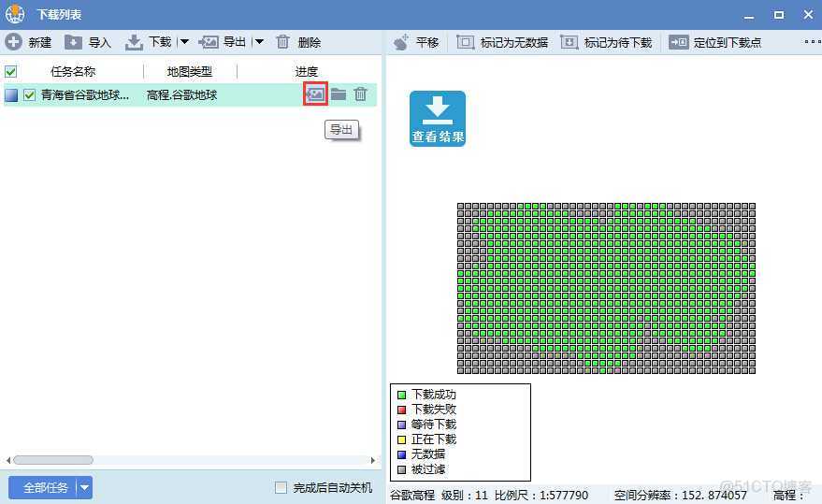This screenshot has height=504, width=822.
Task: Click the 级别 11 status text
Action: (465, 495)
